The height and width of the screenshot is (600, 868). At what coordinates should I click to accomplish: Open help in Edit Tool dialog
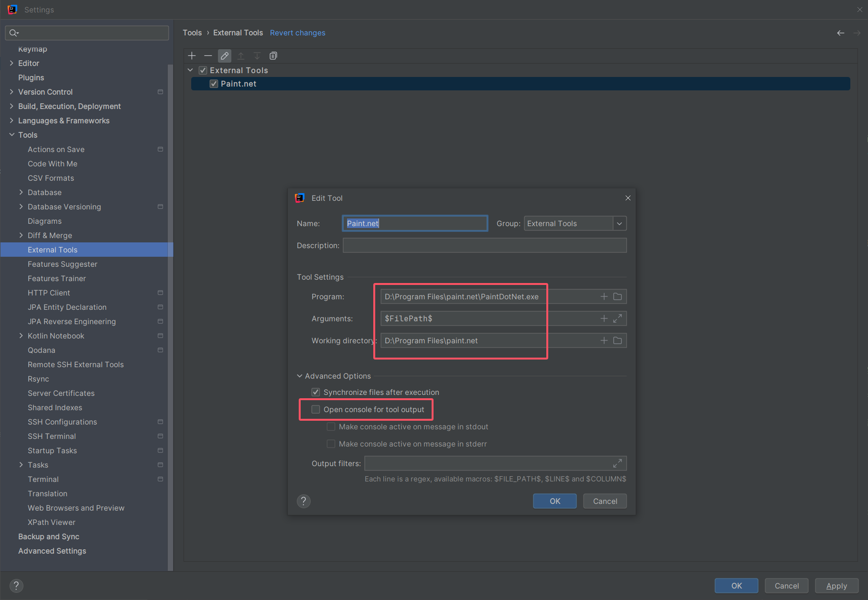(304, 501)
